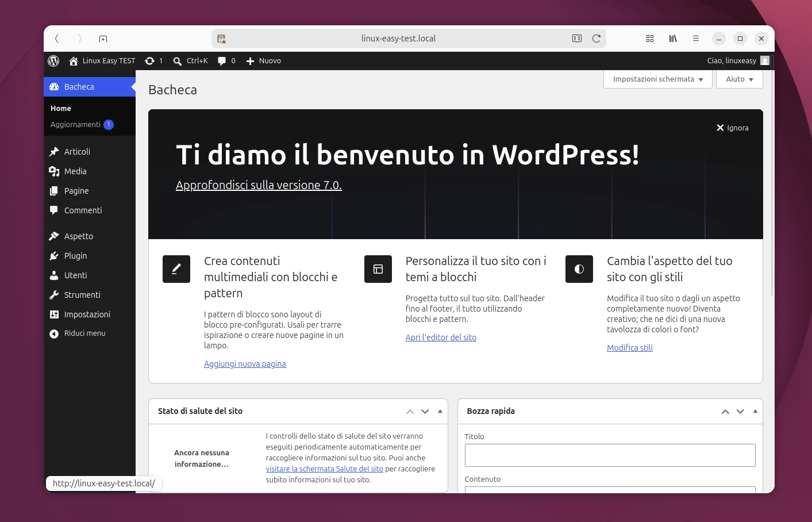
Task: Expand the Aiuto help dropdown
Action: 740,79
